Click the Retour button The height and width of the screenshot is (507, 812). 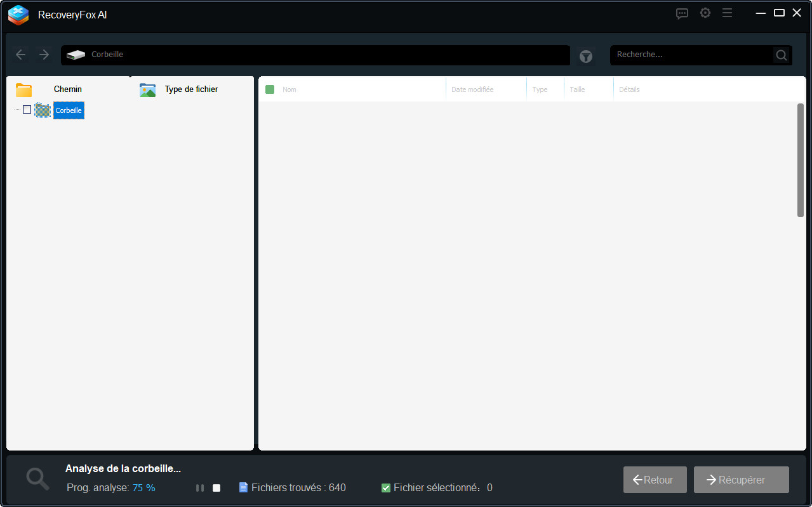click(x=655, y=480)
